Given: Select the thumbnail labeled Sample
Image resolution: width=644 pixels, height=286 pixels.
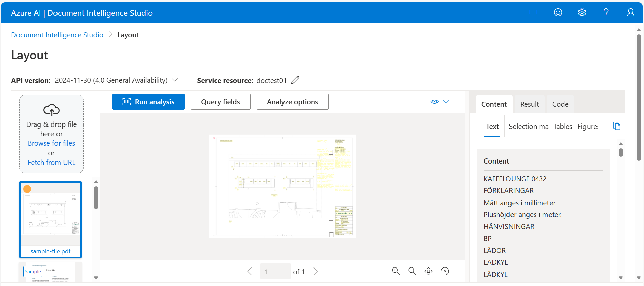Looking at the screenshot, I should click(50, 272).
